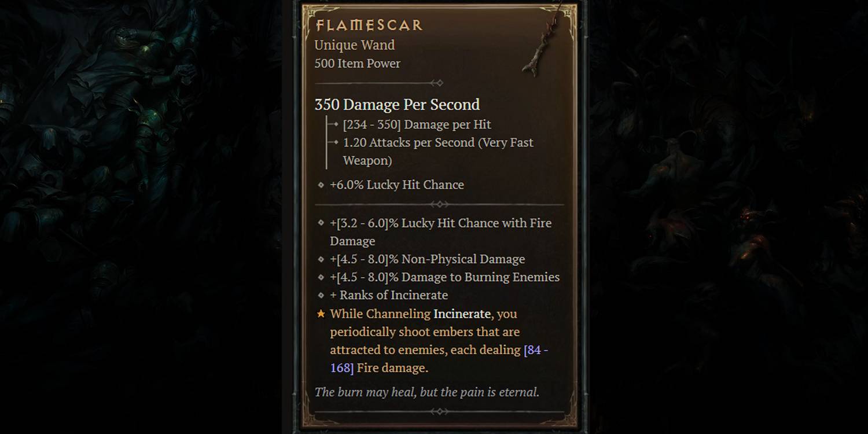
Task: Click the [234 - 350] Damage per Hit line
Action: [x=417, y=124]
